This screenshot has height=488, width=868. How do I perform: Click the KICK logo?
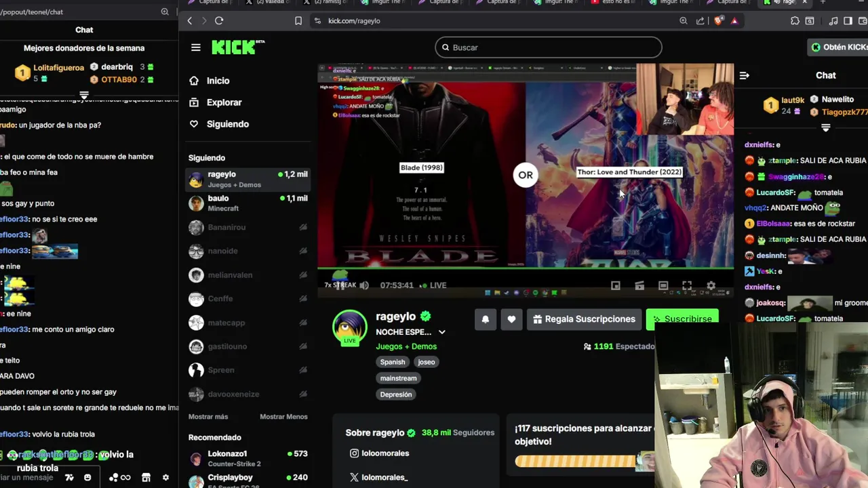click(x=237, y=47)
